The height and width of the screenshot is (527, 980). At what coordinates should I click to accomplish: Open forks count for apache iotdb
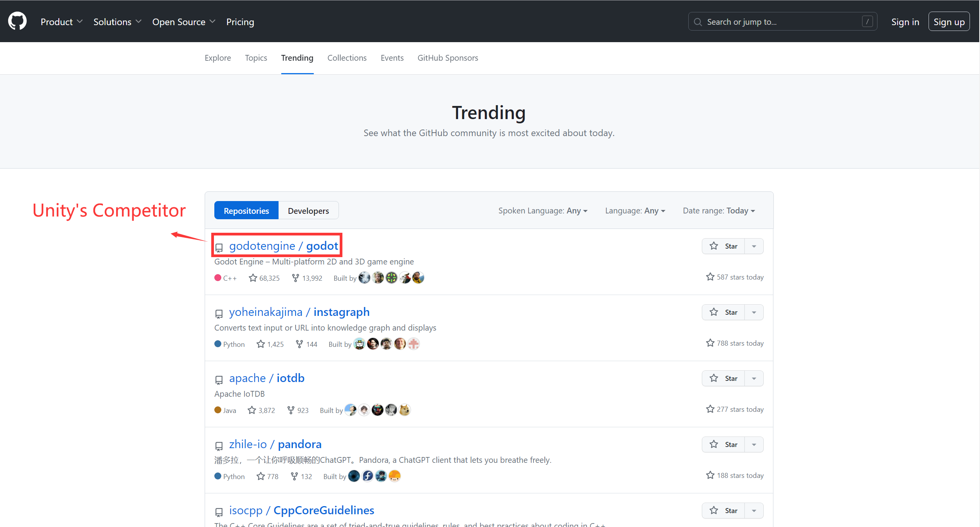click(298, 410)
